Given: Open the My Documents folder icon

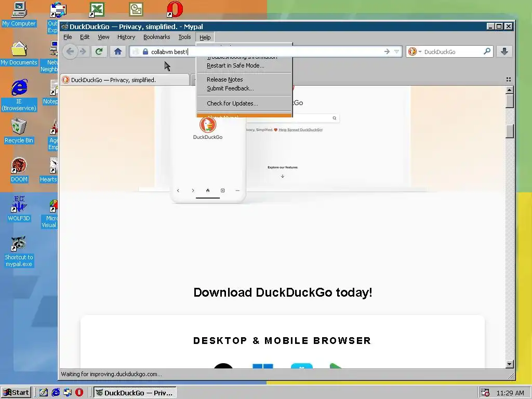Looking at the screenshot, I should pos(19,54).
